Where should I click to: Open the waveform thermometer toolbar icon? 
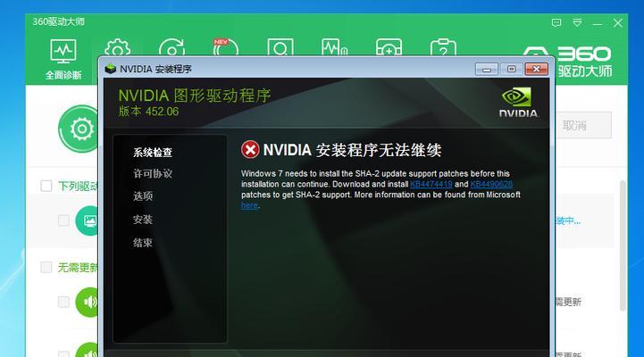point(334,47)
